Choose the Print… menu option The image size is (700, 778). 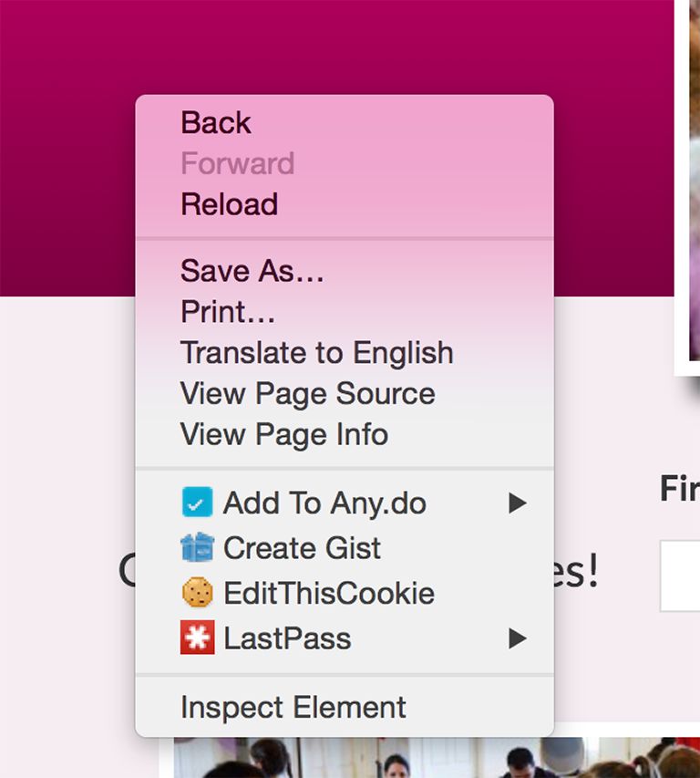point(344,312)
